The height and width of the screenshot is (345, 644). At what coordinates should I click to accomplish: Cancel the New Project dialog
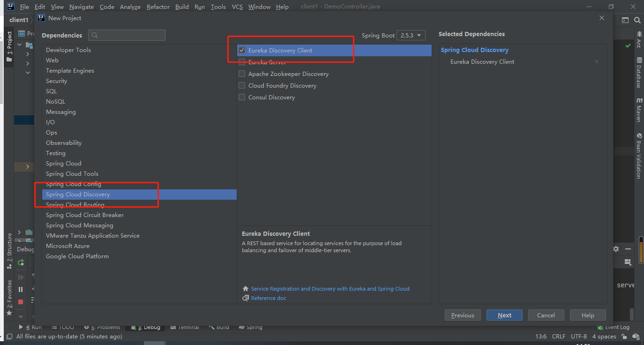[546, 315]
